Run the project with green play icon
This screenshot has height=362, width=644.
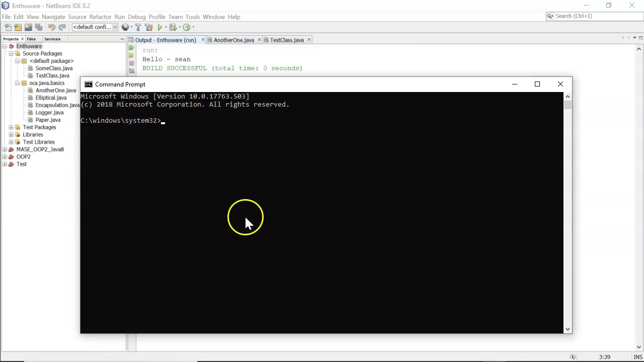coord(159,27)
